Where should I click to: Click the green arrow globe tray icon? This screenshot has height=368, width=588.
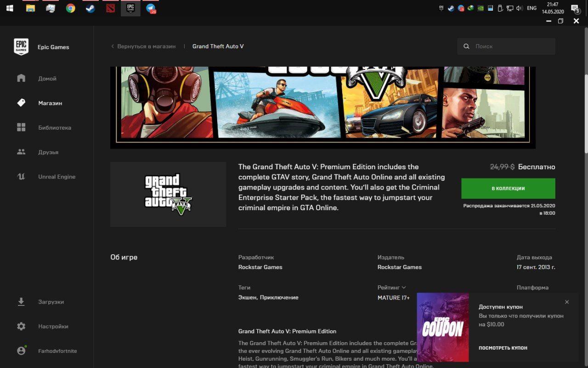coord(471,8)
